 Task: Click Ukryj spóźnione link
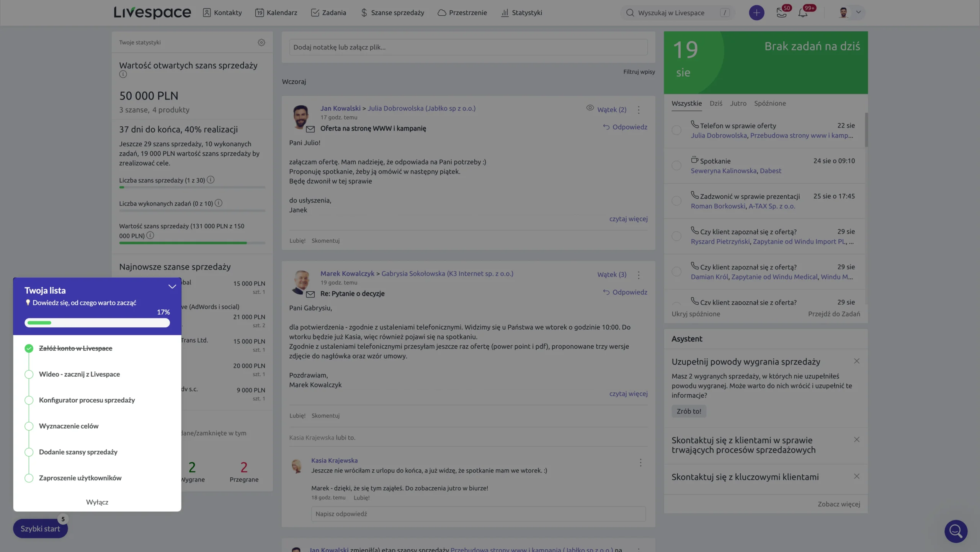[x=696, y=314]
